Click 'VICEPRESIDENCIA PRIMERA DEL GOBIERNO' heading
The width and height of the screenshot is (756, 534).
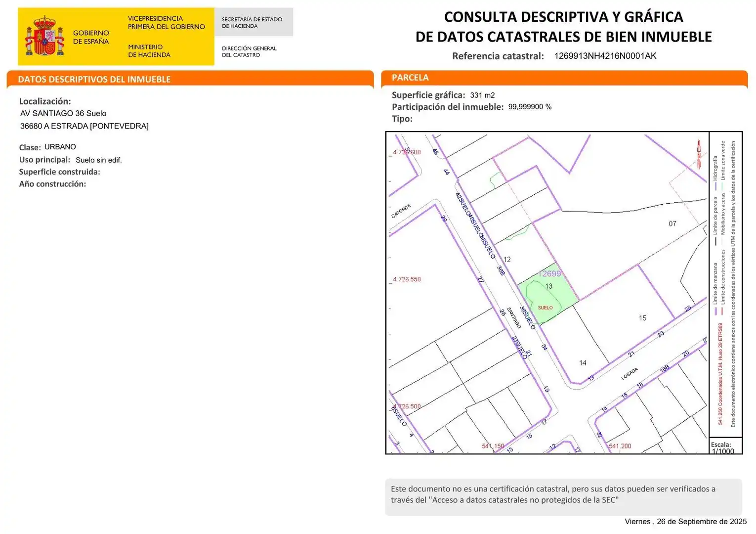click(x=167, y=23)
